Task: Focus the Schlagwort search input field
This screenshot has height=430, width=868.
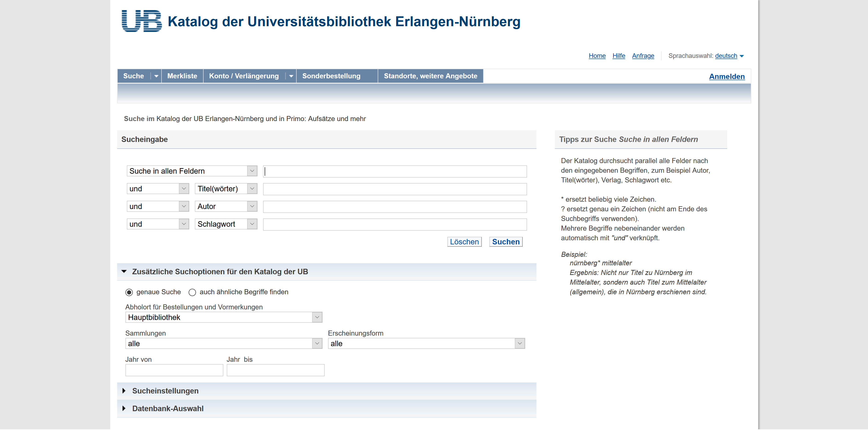Action: click(394, 224)
